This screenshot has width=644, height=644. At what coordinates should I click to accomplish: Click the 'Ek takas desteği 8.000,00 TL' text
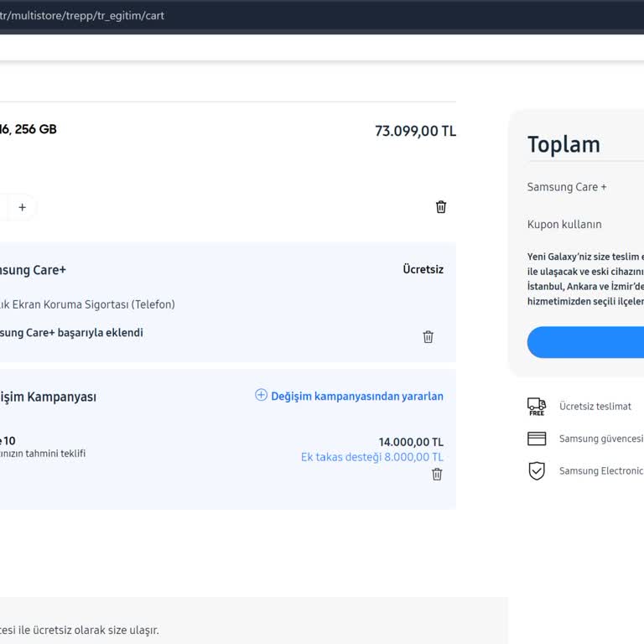(x=371, y=457)
